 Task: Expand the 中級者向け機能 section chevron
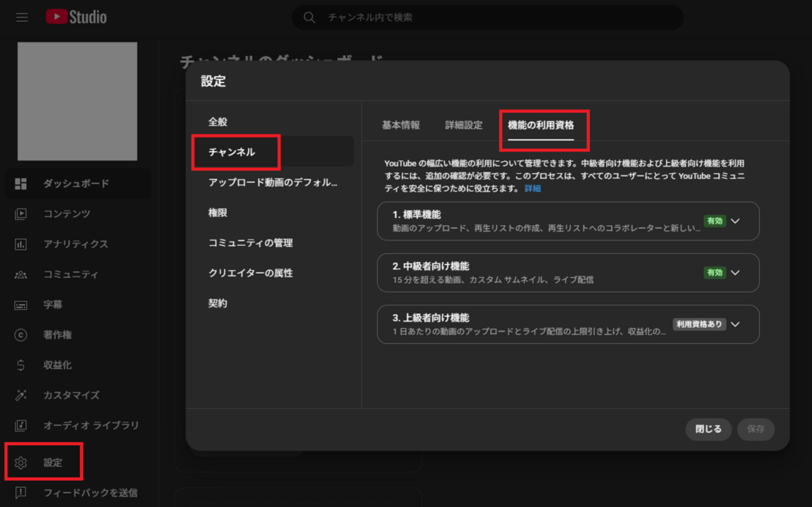point(735,273)
